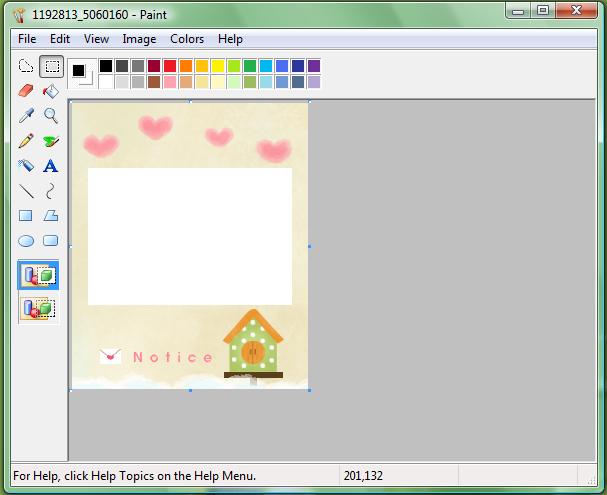Open the File menu
The height and width of the screenshot is (495, 607).
coord(27,39)
